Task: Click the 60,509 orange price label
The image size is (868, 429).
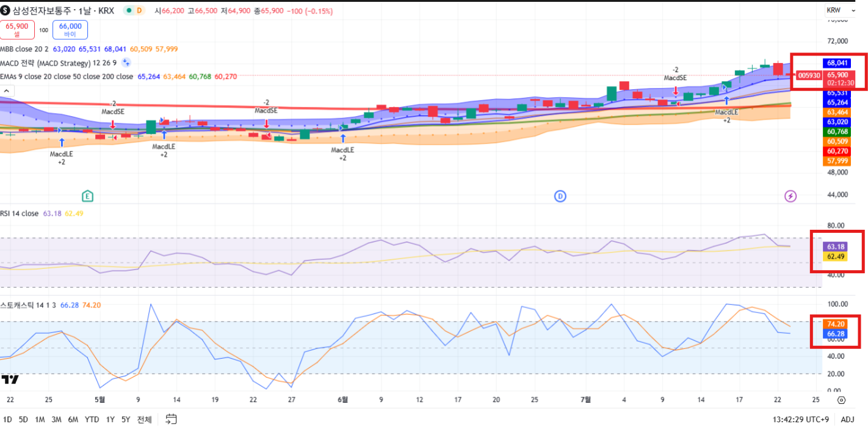Action: [837, 142]
